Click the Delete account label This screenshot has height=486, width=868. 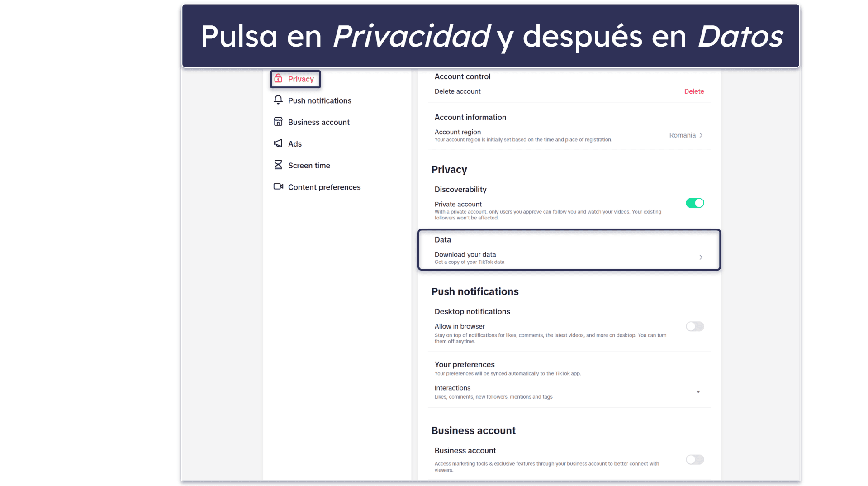457,91
